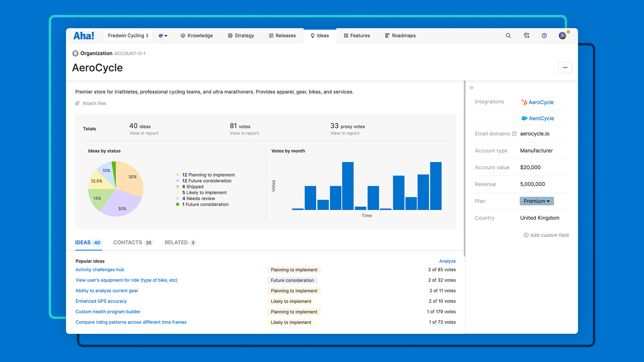Click the Likely to implement legend color dot
644x362 pixels.
[x=178, y=193]
